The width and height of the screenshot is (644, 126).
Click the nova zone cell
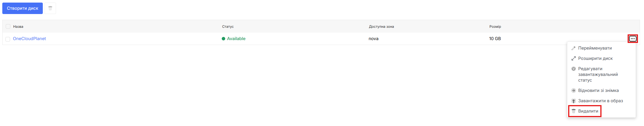(373, 39)
